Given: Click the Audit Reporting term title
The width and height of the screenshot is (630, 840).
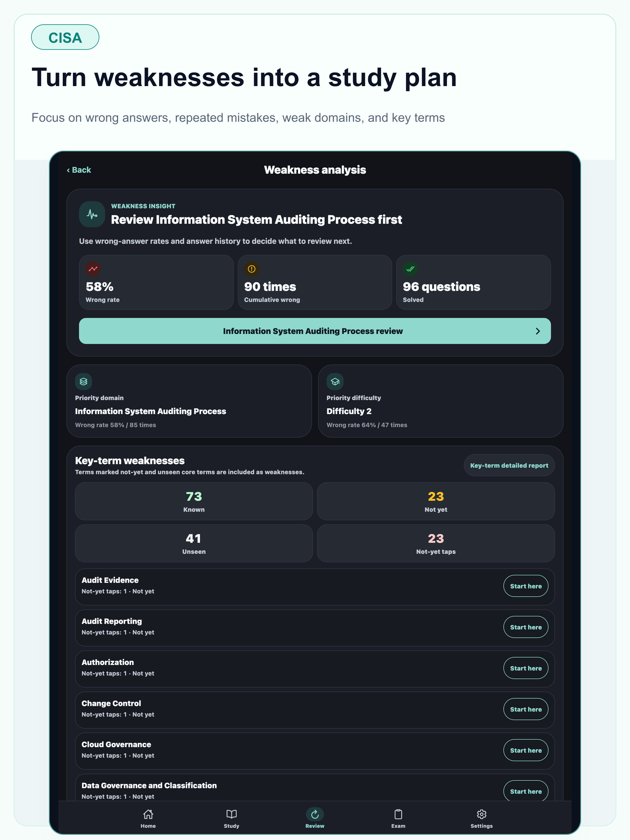Looking at the screenshot, I should [112, 621].
